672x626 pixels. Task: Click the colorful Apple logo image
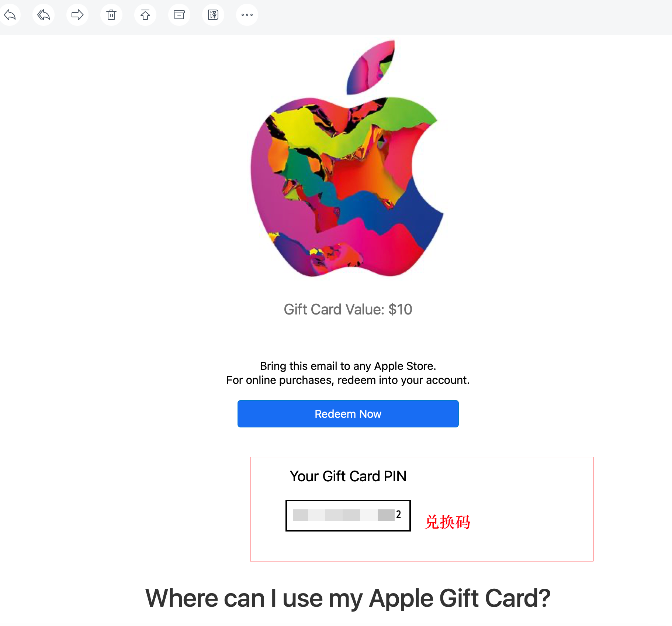coord(347,158)
